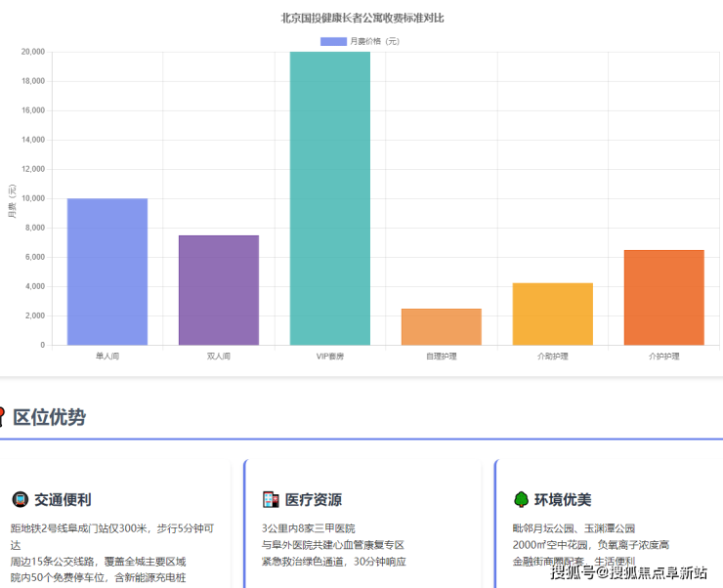Click the bus icon beside 交通便利

pyautogui.click(x=20, y=500)
